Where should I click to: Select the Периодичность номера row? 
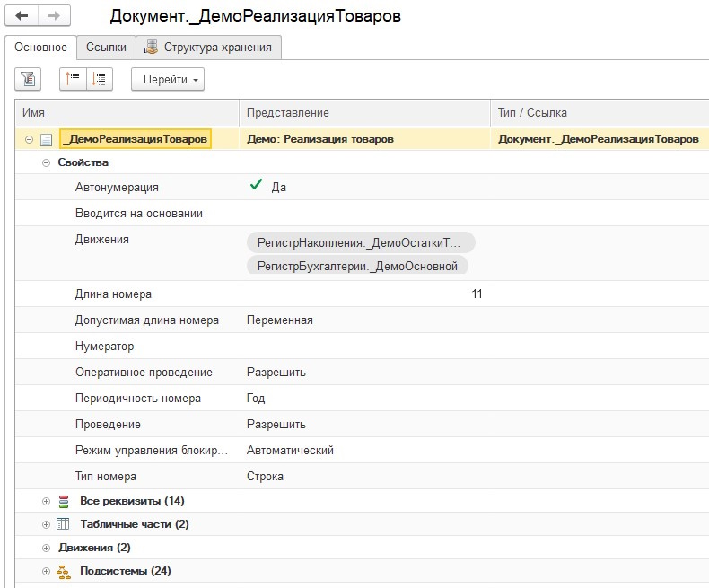click(362, 398)
